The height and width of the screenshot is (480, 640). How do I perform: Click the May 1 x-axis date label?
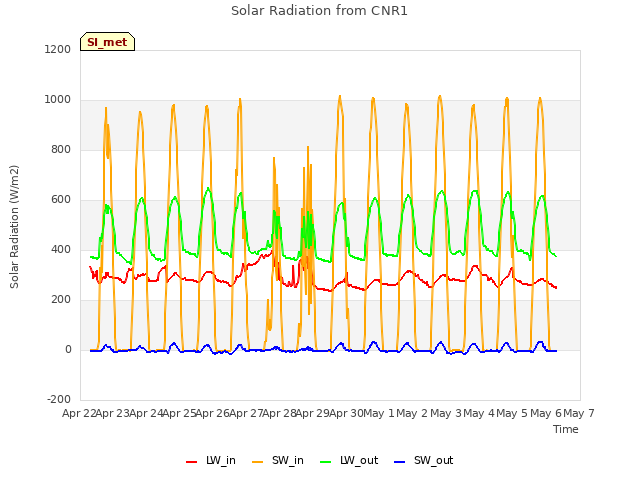tap(379, 413)
